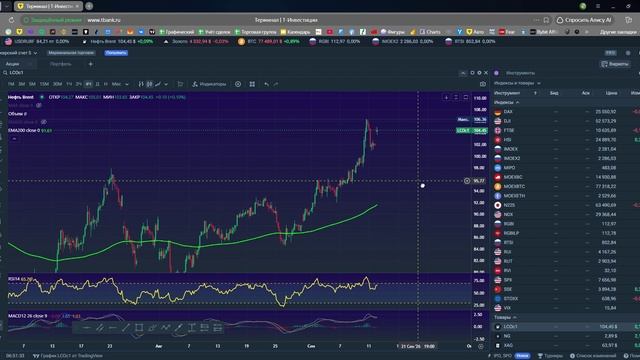
Task: Select the trend line drawing tool
Action: tap(126, 327)
